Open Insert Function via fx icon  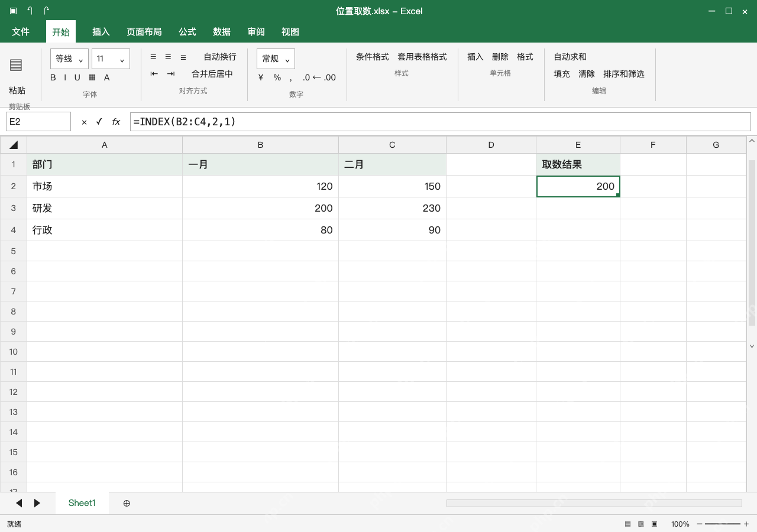tap(116, 122)
